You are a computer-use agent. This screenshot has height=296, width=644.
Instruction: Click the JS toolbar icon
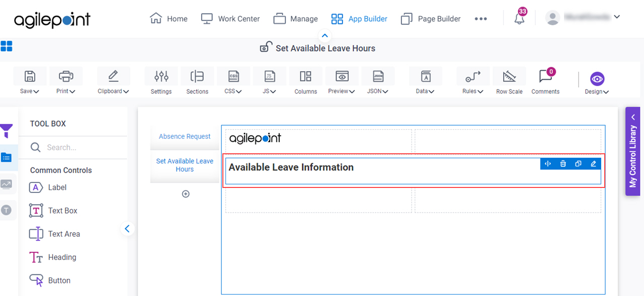(270, 76)
